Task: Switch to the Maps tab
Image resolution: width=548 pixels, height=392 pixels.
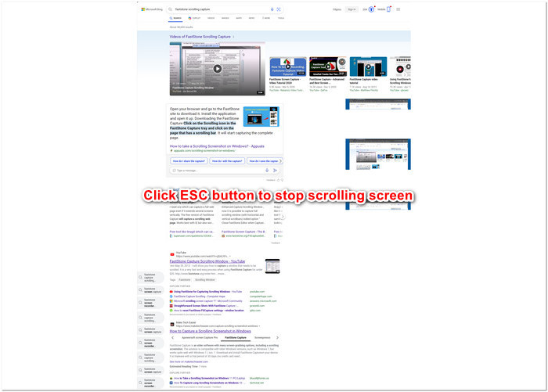Action: coord(239,18)
